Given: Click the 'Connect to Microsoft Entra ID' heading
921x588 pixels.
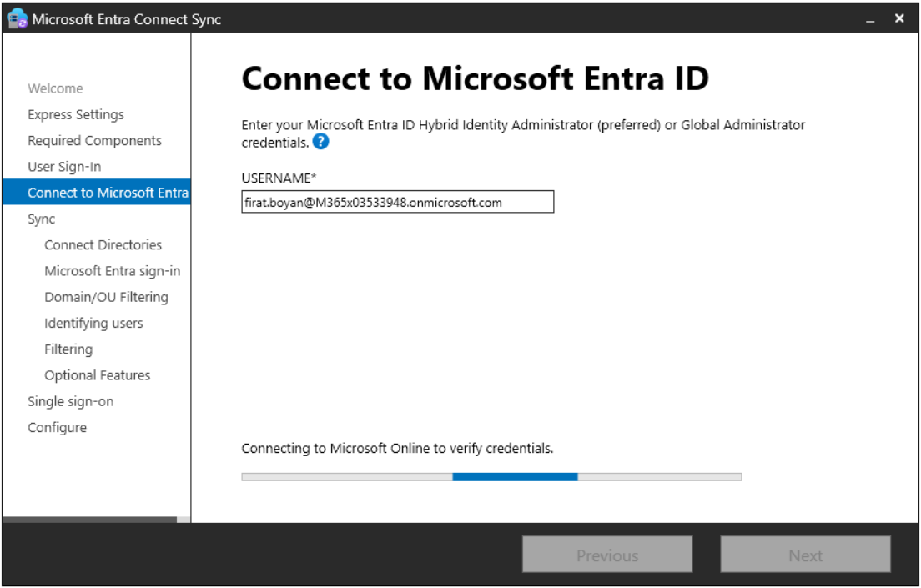Looking at the screenshot, I should 476,78.
